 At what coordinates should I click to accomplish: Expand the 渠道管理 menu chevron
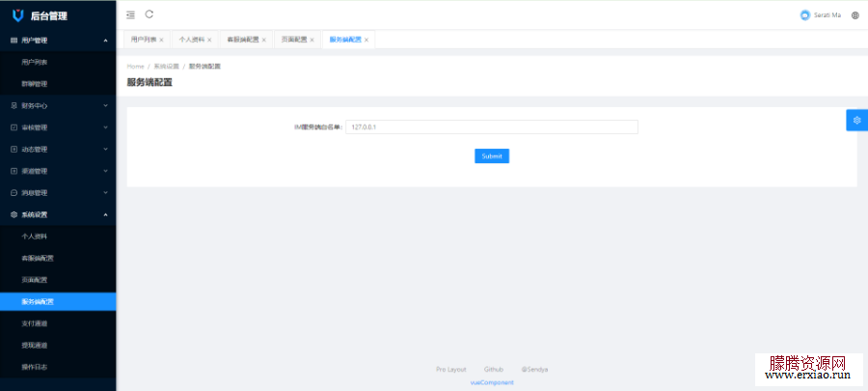105,171
